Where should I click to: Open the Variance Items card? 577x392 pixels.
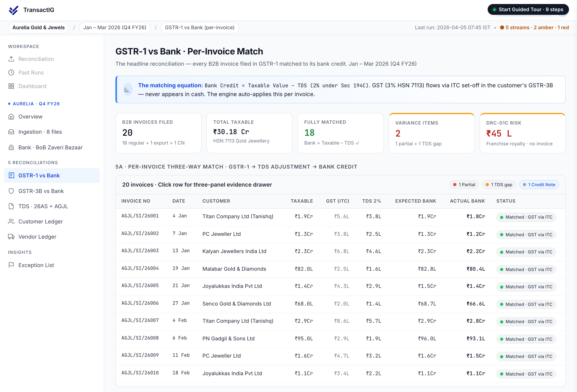point(432,133)
